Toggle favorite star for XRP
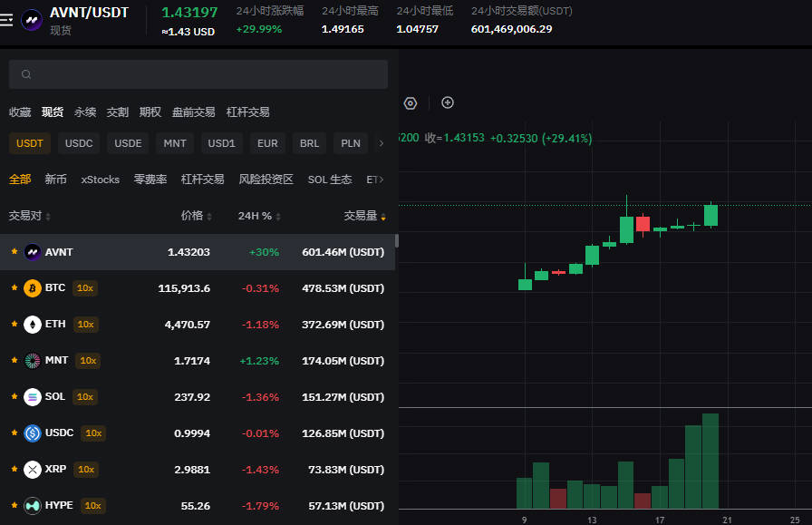The image size is (812, 525). pyautogui.click(x=14, y=469)
